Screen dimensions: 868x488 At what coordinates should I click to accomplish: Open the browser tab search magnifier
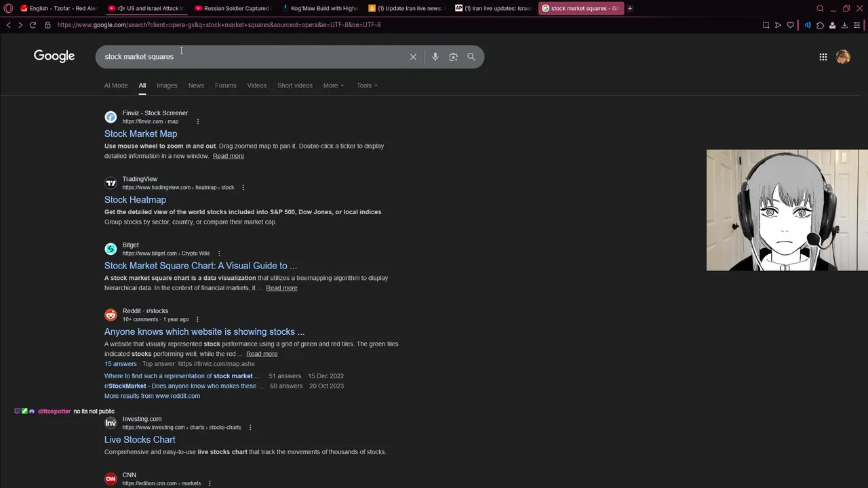(x=820, y=8)
